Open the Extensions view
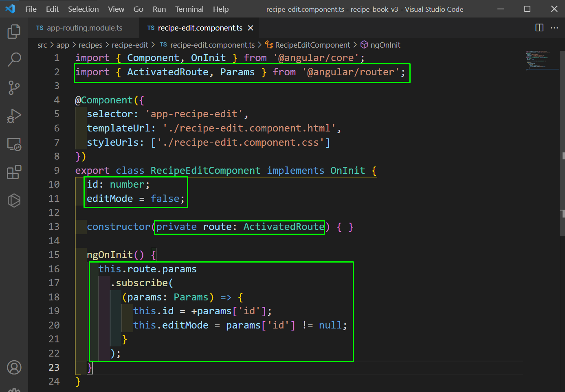The width and height of the screenshot is (565, 392). (x=14, y=172)
